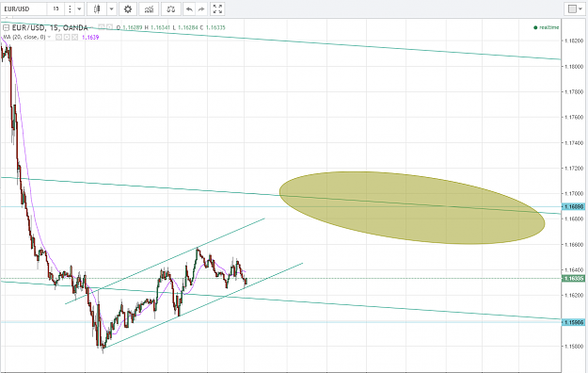Click the EUR/USD, 15, OANDA title
The width and height of the screenshot is (588, 373).
50,28
